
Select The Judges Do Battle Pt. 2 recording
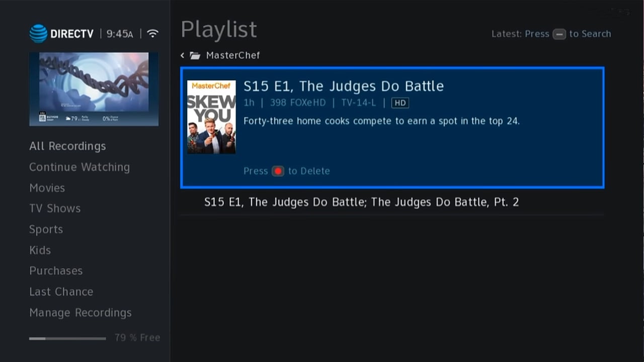pos(361,202)
